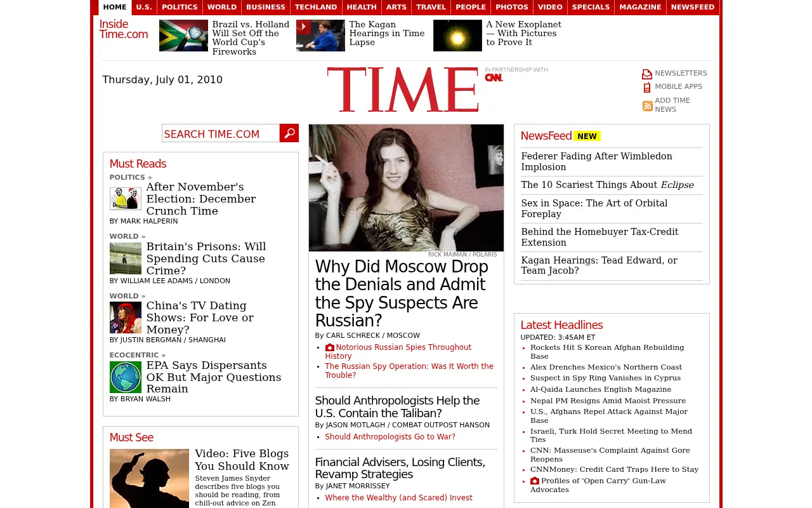Click the Five Blogs silhouette video thumbnail
The image size is (812, 508).
(x=149, y=478)
